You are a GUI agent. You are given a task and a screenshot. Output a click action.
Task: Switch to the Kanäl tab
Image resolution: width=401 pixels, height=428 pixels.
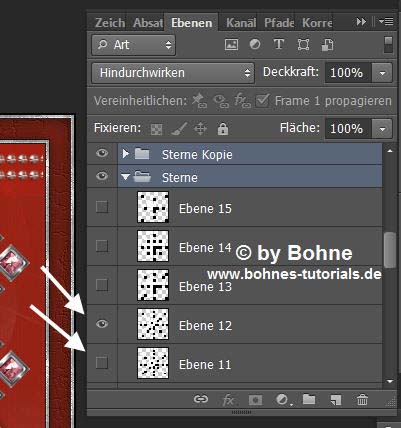coord(241,23)
